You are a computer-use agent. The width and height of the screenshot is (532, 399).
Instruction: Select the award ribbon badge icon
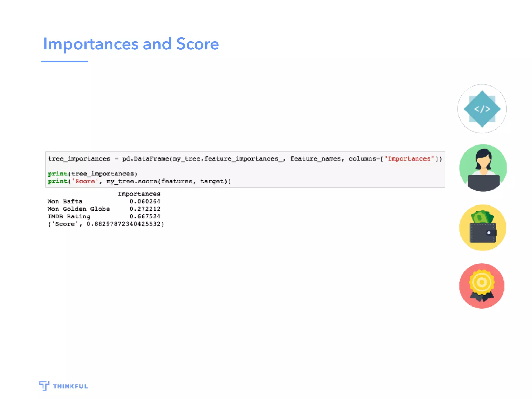482,286
